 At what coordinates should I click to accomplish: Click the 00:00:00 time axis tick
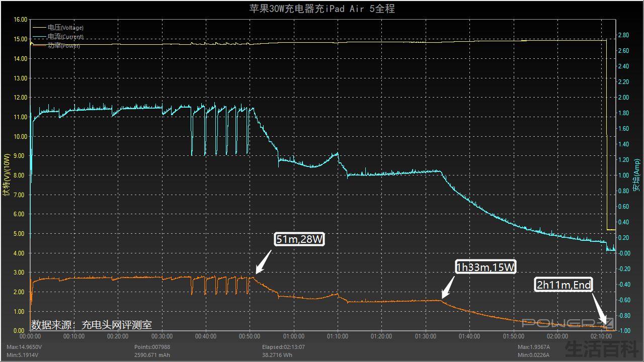pyautogui.click(x=30, y=336)
